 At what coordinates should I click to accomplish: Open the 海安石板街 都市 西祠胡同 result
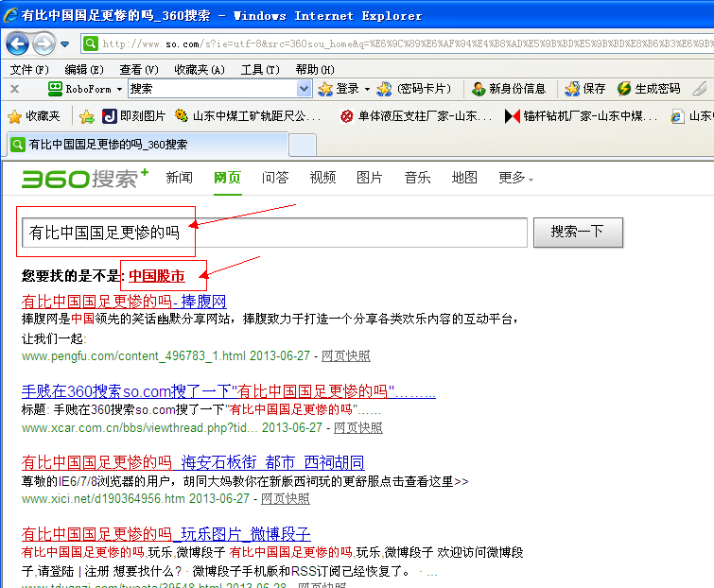point(193,462)
